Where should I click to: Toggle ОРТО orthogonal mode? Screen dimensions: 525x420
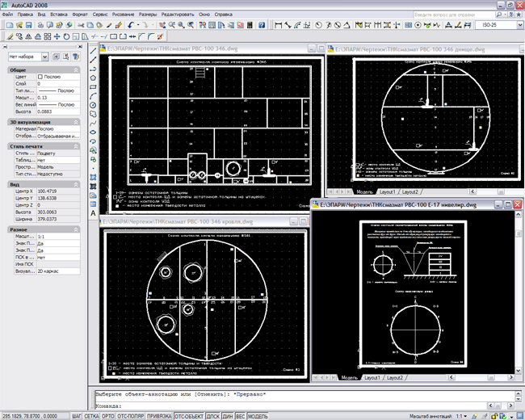coord(108,415)
